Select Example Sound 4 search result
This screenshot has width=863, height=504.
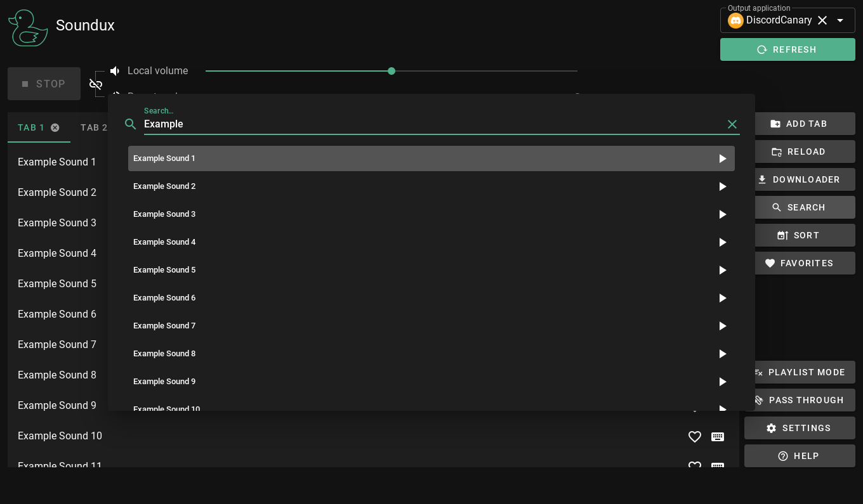(x=431, y=242)
